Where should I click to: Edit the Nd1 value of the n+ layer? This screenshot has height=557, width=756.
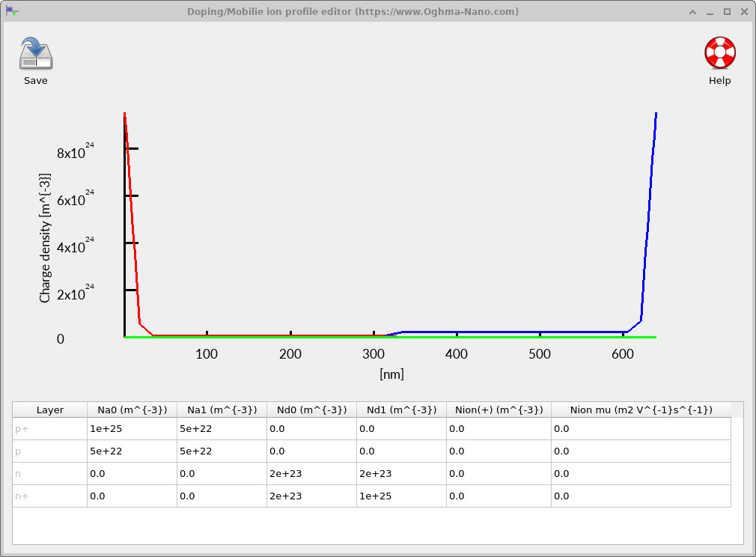click(401, 496)
